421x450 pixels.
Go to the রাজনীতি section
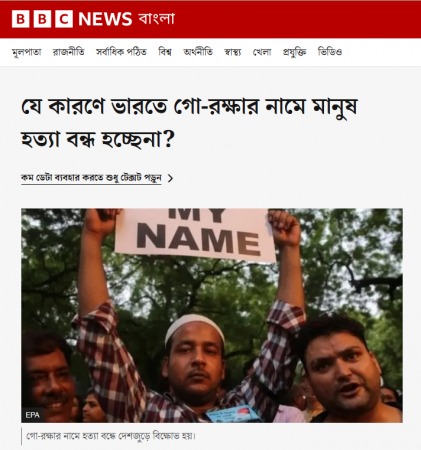pos(69,52)
